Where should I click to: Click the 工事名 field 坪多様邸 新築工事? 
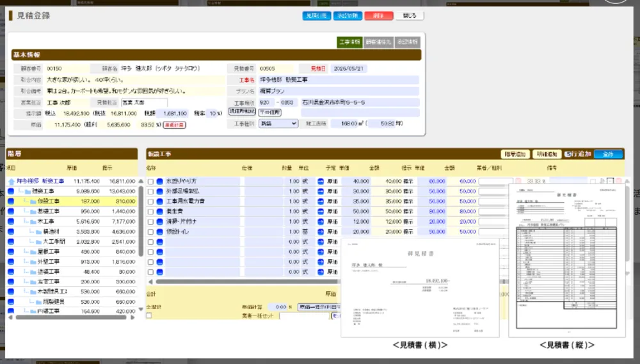(x=339, y=80)
